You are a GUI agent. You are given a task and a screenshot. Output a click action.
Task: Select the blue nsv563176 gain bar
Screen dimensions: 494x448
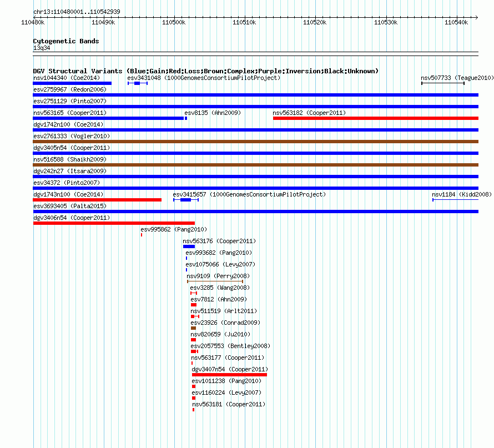(189, 246)
